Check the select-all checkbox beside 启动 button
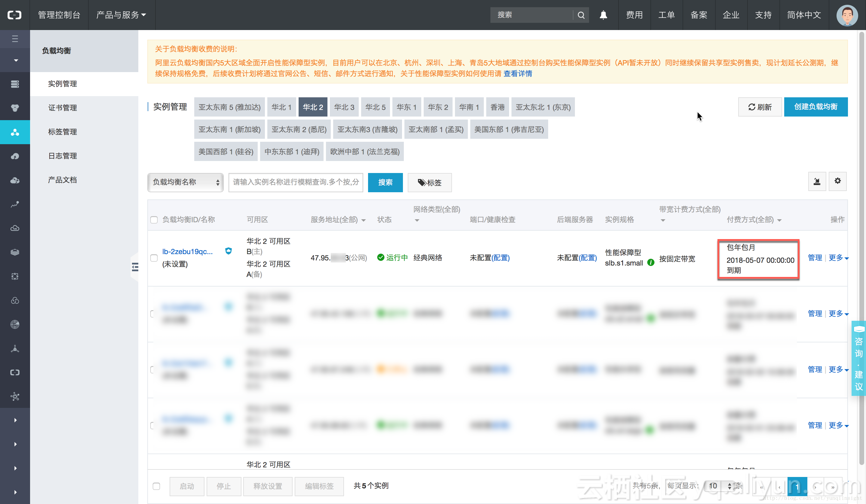The height and width of the screenshot is (504, 866). (157, 486)
